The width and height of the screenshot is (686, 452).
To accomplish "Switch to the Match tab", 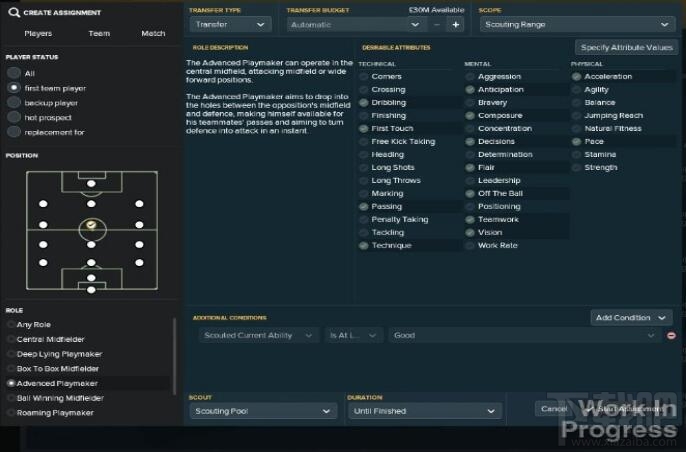I will (x=153, y=33).
